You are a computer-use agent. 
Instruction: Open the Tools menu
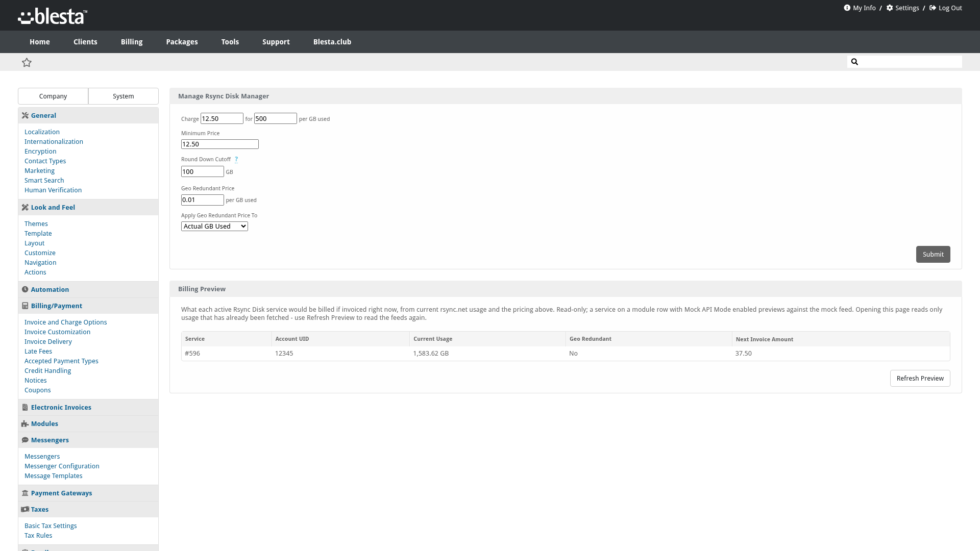coord(230,42)
